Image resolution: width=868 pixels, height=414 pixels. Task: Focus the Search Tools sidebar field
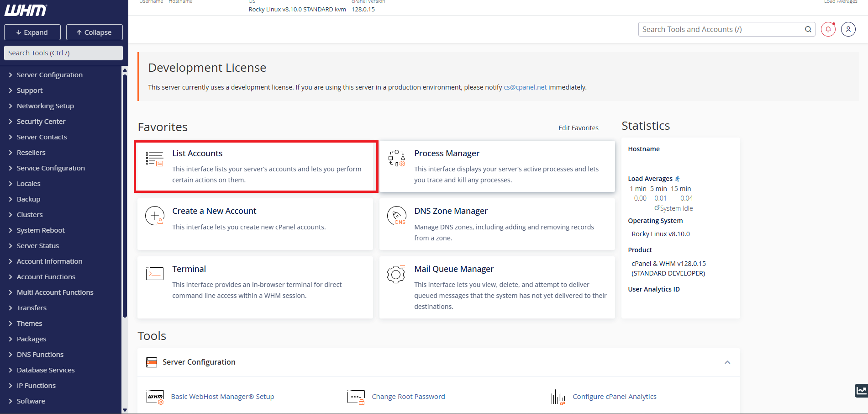pyautogui.click(x=63, y=53)
